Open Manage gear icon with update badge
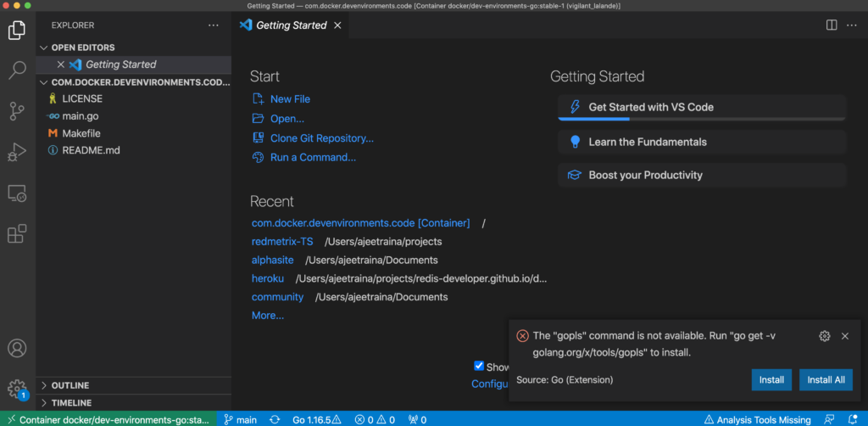Viewport: 868px width, 426px height. 17,389
